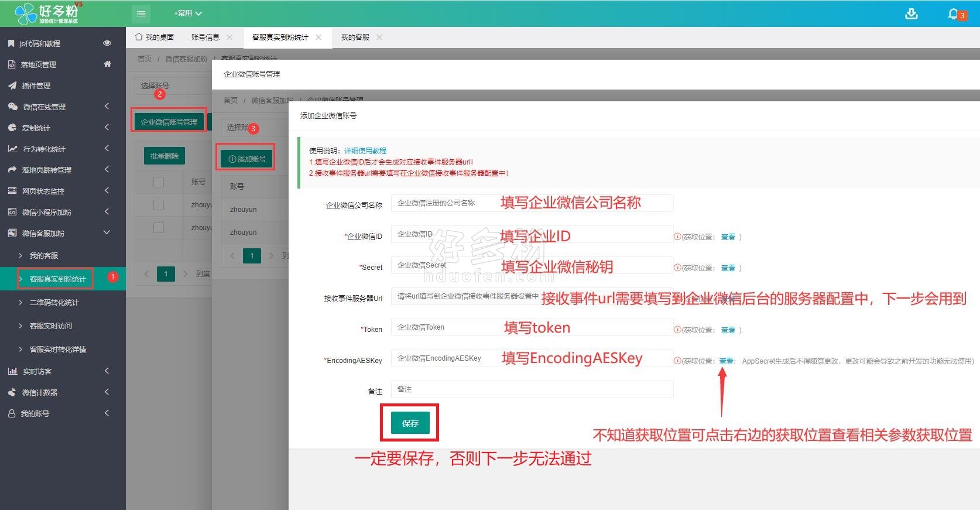Focus the 企业微信EncodingAESKey input field
The height and width of the screenshot is (510, 980).
(532, 358)
